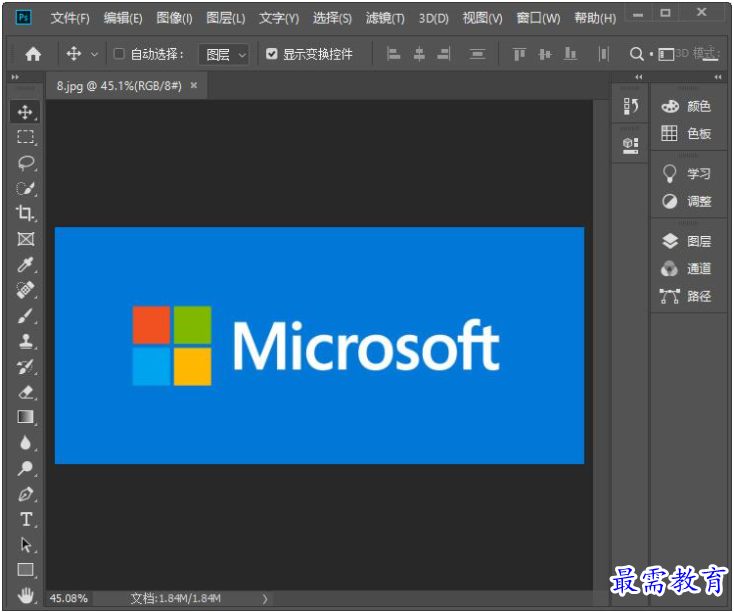Click the search magnifier icon
Screen dimensions: 734x612
click(636, 54)
